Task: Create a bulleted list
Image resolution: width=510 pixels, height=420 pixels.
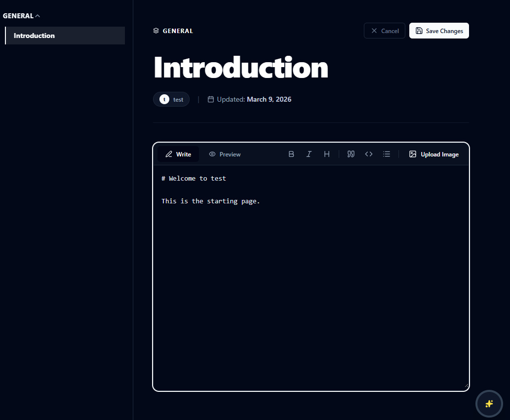Action: (387, 154)
